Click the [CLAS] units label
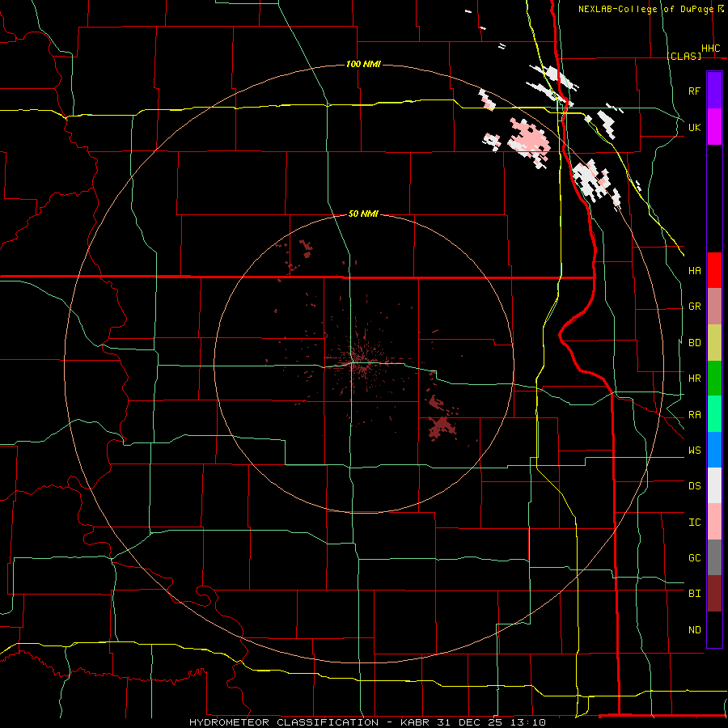This screenshot has width=728, height=728. click(684, 56)
